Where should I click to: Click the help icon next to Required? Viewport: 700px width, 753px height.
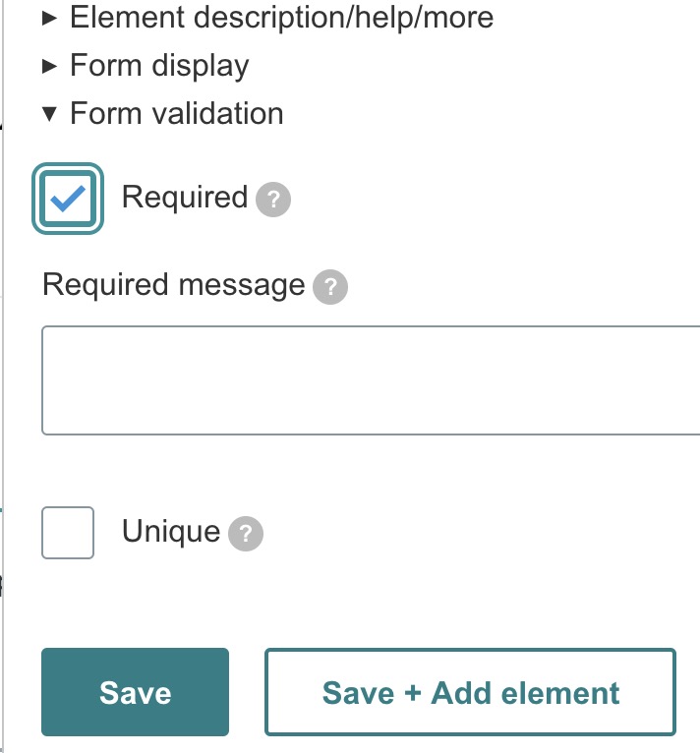[273, 200]
